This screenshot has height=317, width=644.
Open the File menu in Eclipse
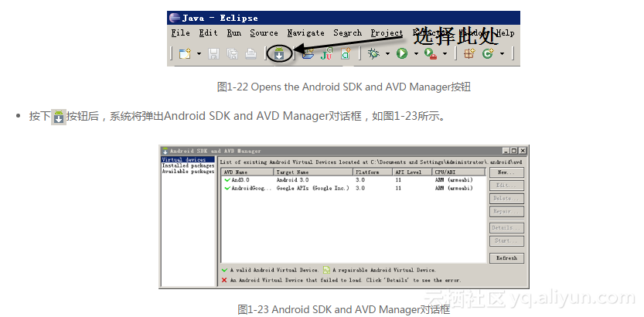[x=181, y=32]
